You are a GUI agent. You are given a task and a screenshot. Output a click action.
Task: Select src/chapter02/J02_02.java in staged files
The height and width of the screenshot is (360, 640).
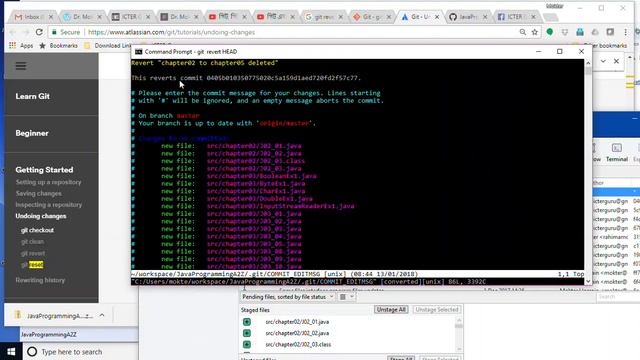pyautogui.click(x=297, y=333)
